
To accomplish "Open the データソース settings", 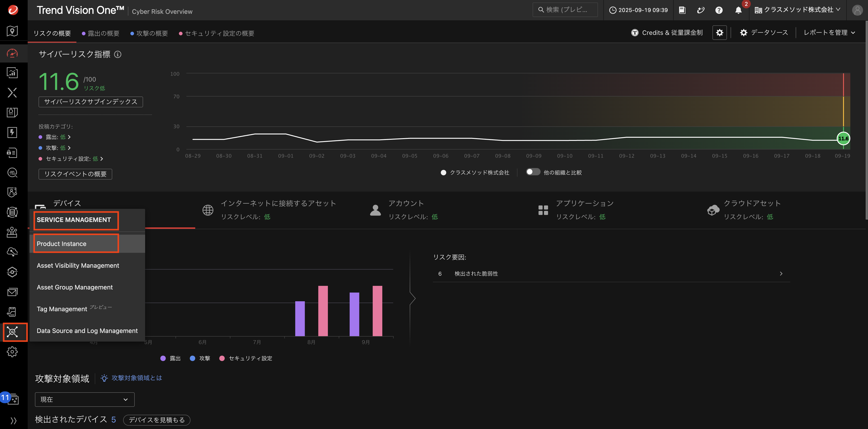I will [764, 33].
